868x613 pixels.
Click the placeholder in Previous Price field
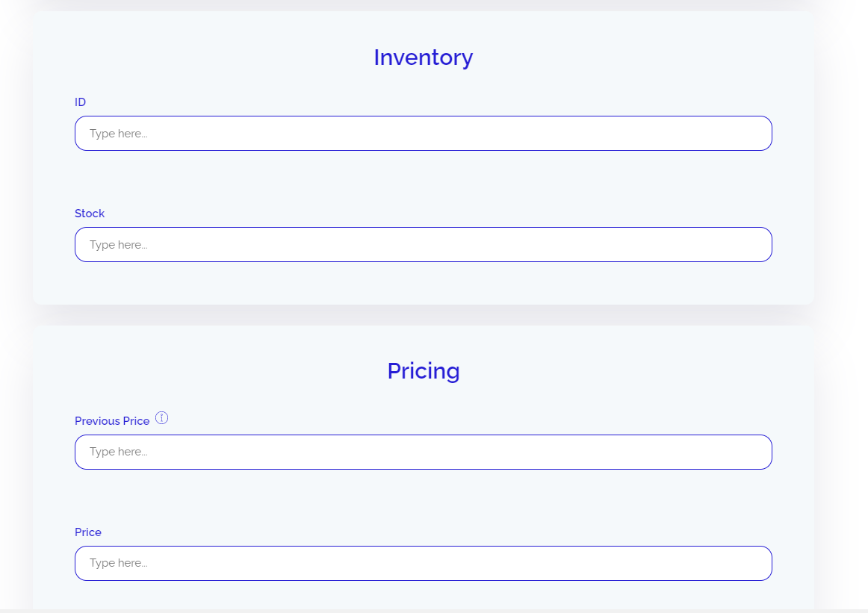point(118,452)
